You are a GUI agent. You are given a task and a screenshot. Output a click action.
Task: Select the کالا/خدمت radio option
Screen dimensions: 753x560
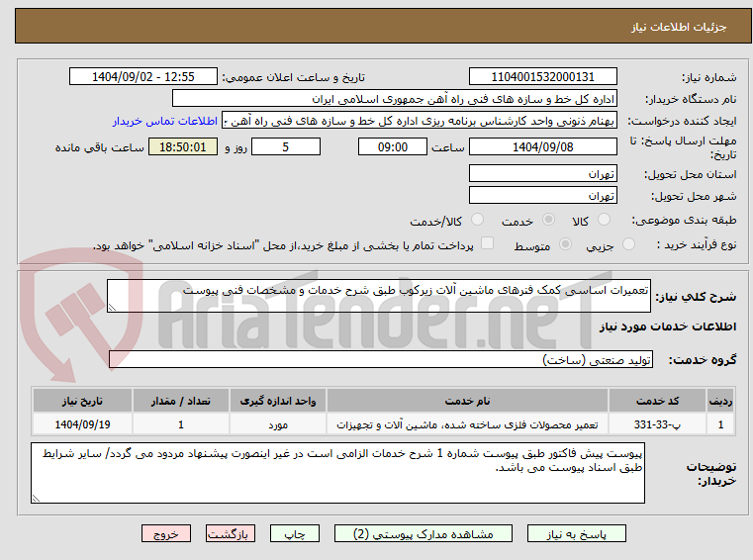click(x=477, y=220)
